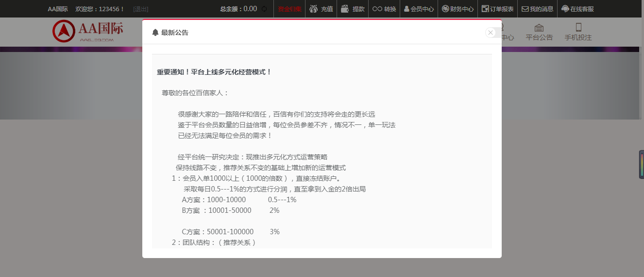The image size is (644, 277).
Task: Open 提款 withdrawal from top bar
Action: point(353,9)
